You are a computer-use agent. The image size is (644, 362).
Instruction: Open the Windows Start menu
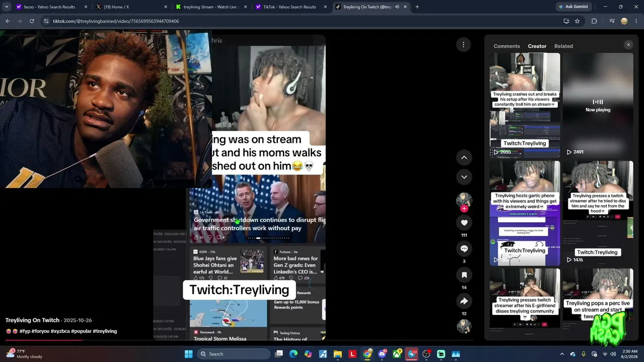pos(188,354)
